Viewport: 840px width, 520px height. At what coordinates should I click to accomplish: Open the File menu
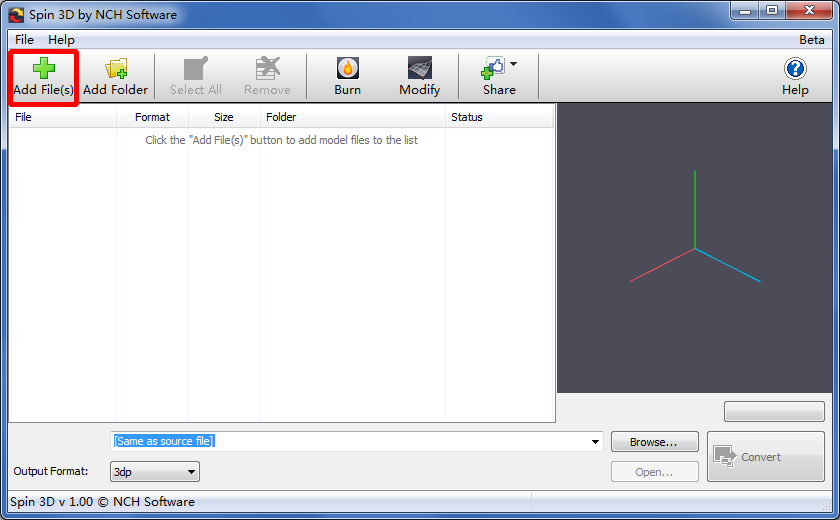click(24, 40)
